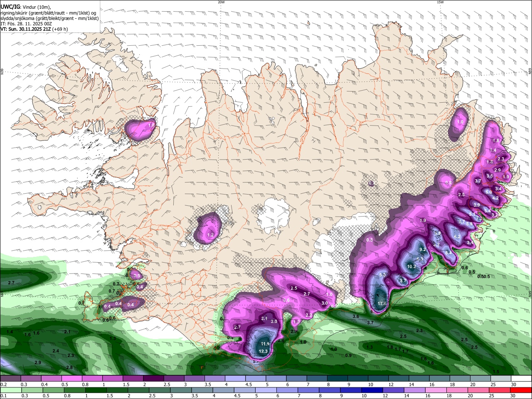Select the valid time 'VT: Sun. 30.11.2025 21Z (+69 h)'
Screen dimensions: 532x399
(34, 29)
